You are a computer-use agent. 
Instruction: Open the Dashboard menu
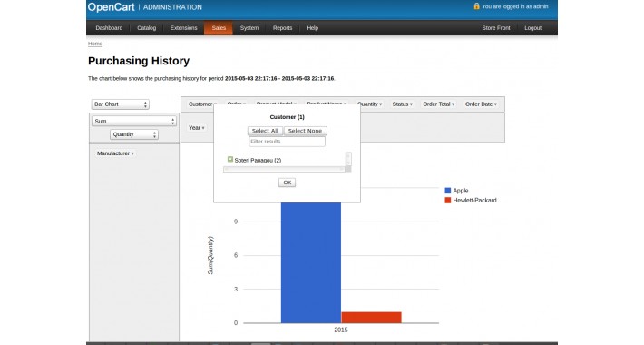pyautogui.click(x=109, y=28)
